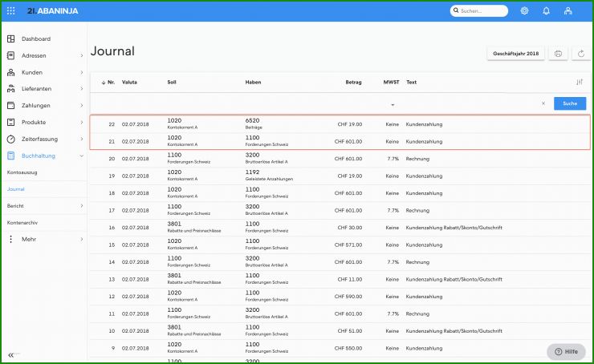Expand the Lieferanten submenu chevron
The image size is (594, 364).
(x=81, y=88)
